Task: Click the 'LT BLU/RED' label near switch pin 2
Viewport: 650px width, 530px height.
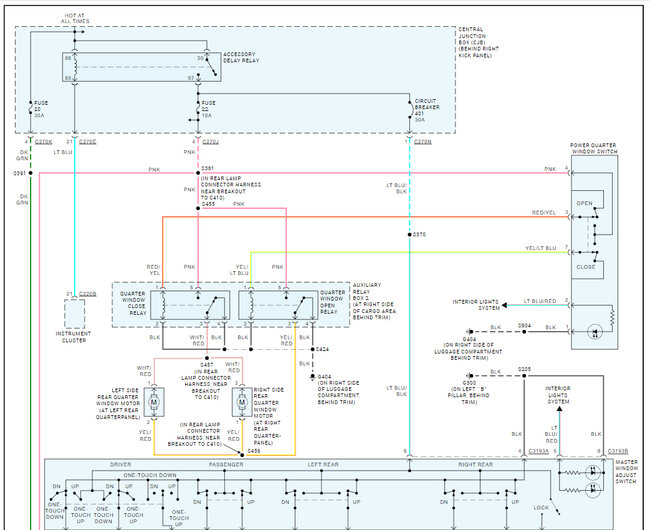Action: point(540,301)
